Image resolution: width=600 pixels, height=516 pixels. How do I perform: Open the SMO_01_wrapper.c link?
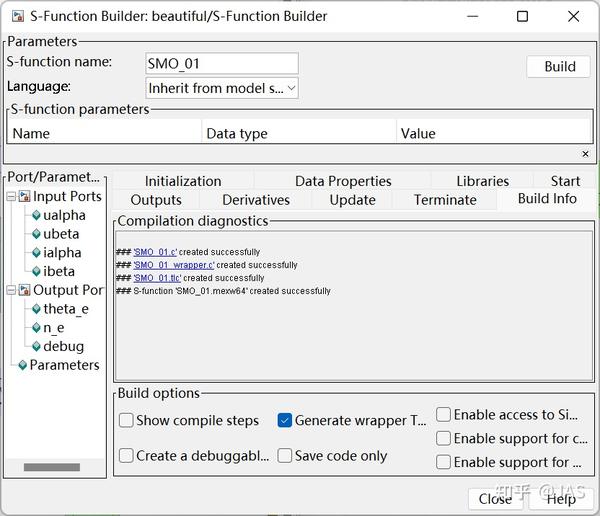click(x=173, y=265)
